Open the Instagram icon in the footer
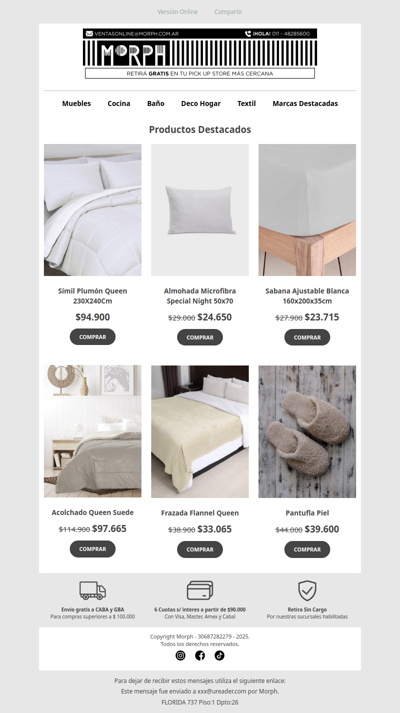Screen dimensions: 400x713 (180, 655)
